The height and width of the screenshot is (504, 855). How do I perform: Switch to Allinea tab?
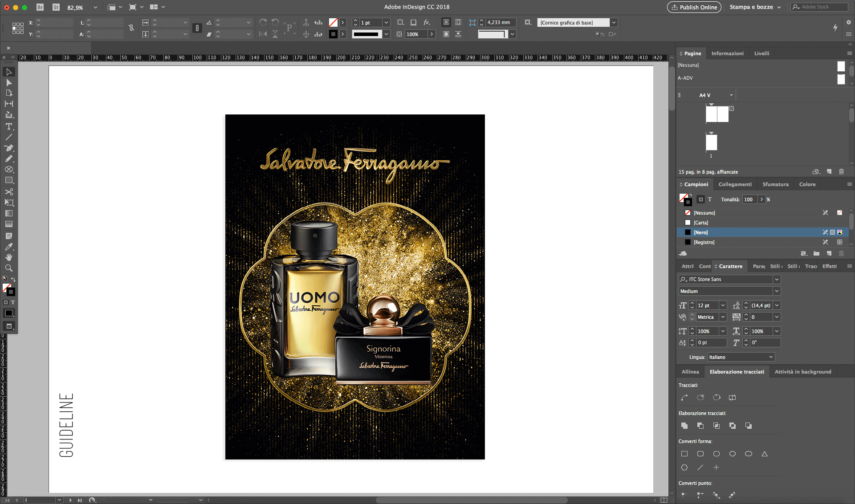coord(690,372)
